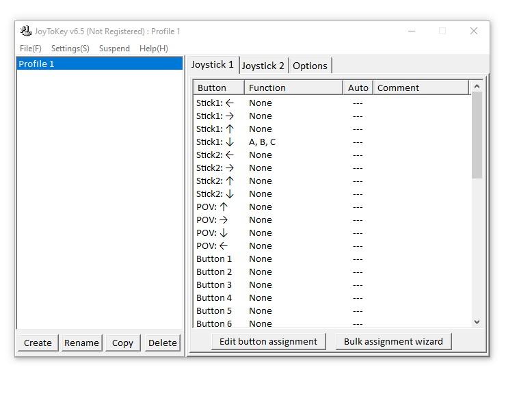Switch to the Joystick 1 tab
This screenshot has height=413, width=532.
213,64
